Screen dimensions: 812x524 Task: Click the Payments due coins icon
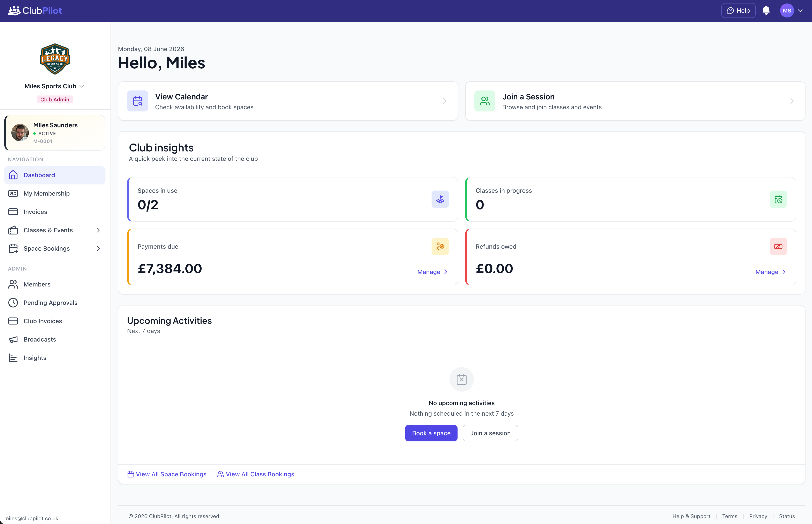pos(440,246)
